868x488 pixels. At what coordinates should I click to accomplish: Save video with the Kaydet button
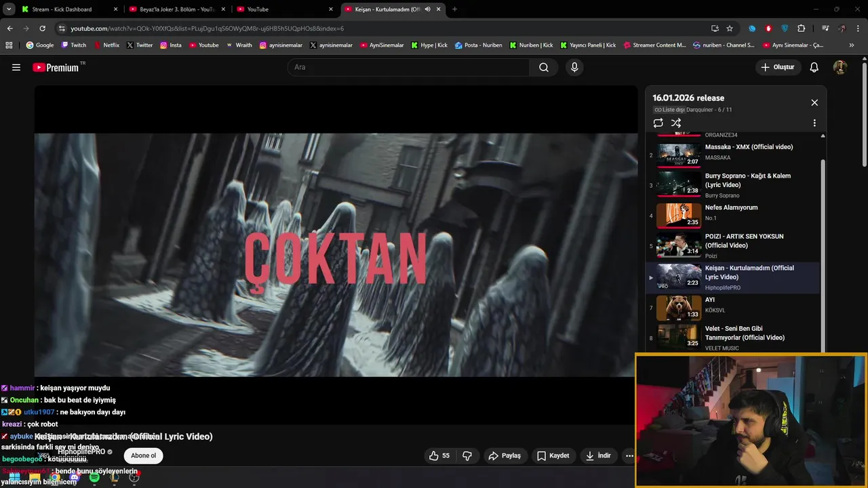553,455
